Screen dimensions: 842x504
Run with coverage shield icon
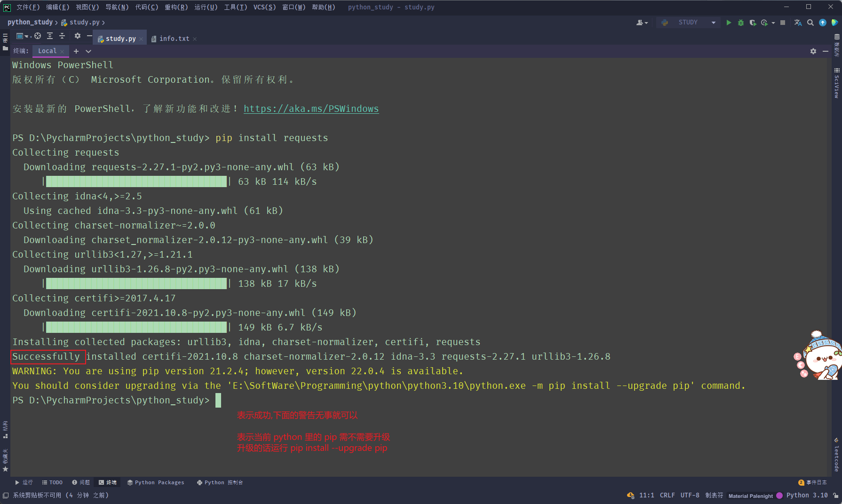point(753,23)
